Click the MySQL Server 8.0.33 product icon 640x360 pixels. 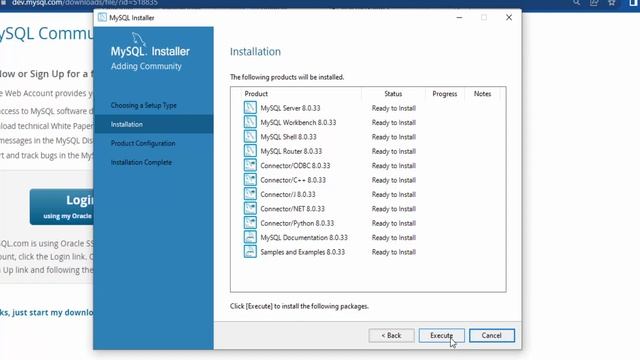coord(250,108)
